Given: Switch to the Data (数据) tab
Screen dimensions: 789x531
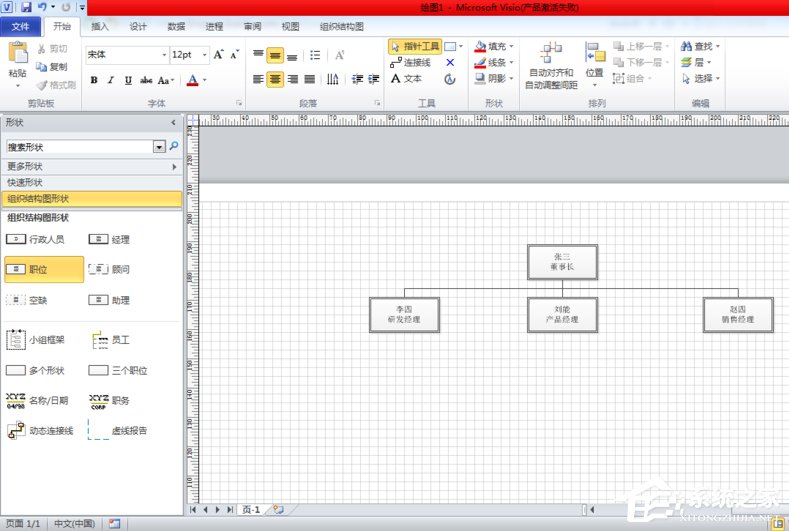Looking at the screenshot, I should pos(176,27).
